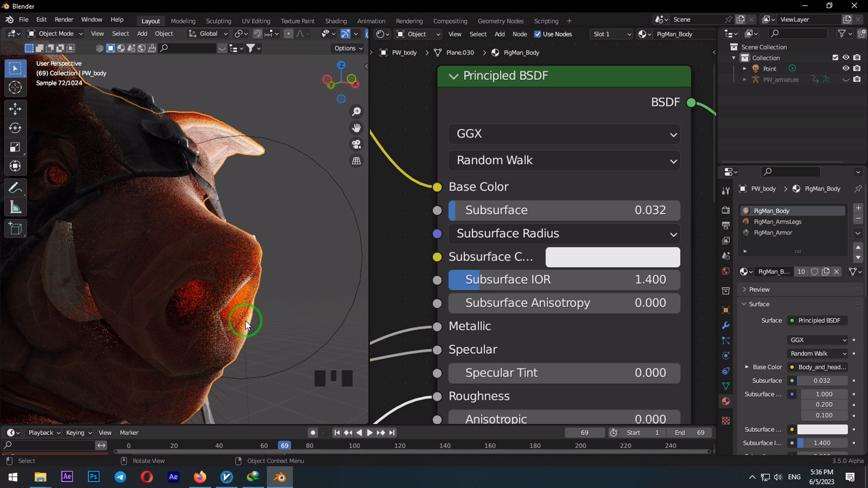Toggle the Use Nodes checkbox
The image size is (868, 488).
pyautogui.click(x=538, y=34)
